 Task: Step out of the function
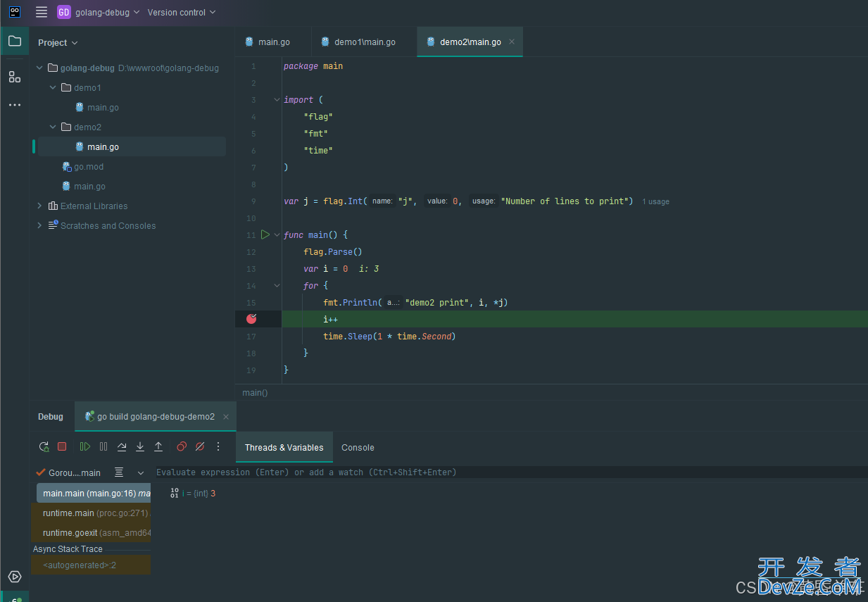(158, 446)
